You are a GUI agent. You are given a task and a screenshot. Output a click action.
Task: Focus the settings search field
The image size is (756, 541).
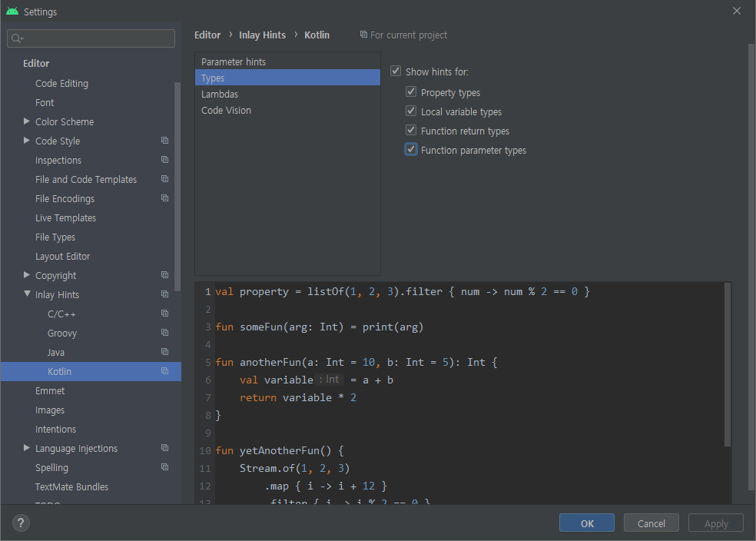(x=91, y=38)
